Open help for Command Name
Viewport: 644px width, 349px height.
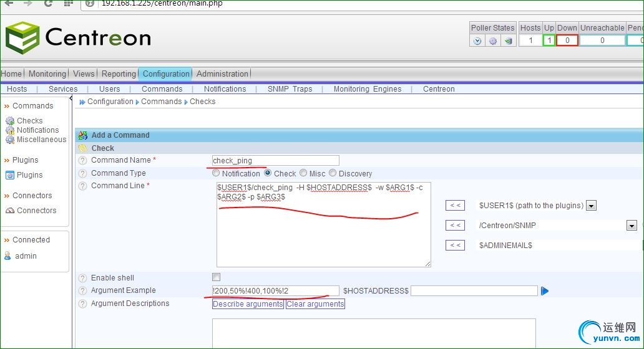click(82, 160)
